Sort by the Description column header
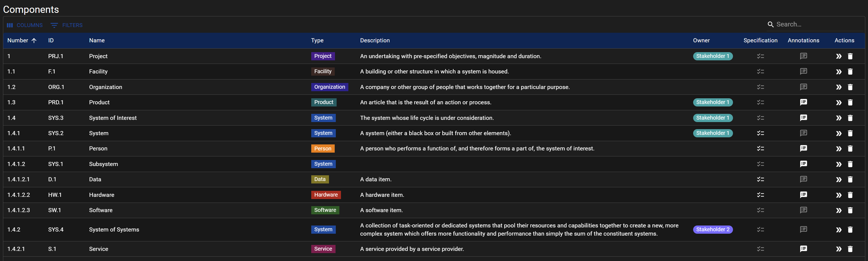This screenshot has height=261, width=868. coord(375,40)
